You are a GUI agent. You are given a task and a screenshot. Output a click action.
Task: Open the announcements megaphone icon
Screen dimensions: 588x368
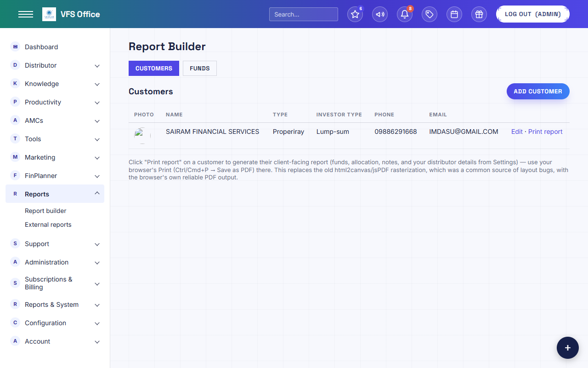pos(380,14)
